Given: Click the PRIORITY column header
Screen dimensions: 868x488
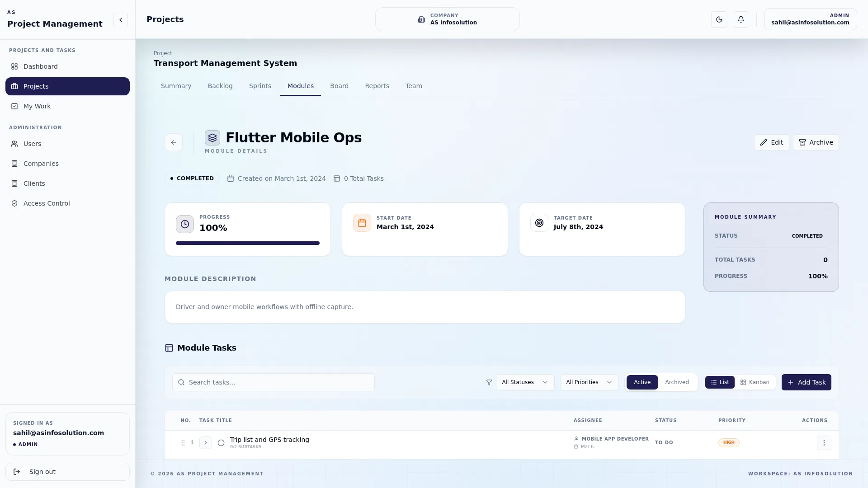Looking at the screenshot, I should (x=732, y=420).
